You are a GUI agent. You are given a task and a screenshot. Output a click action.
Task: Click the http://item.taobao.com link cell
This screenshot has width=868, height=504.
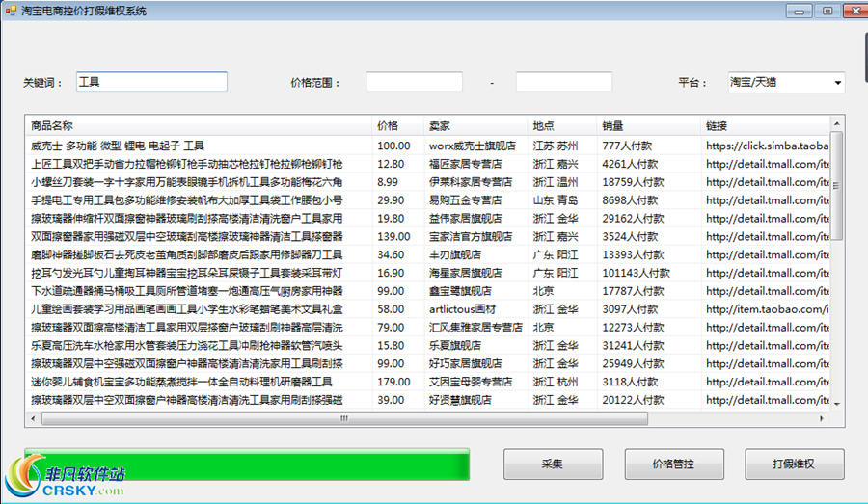coord(768,309)
